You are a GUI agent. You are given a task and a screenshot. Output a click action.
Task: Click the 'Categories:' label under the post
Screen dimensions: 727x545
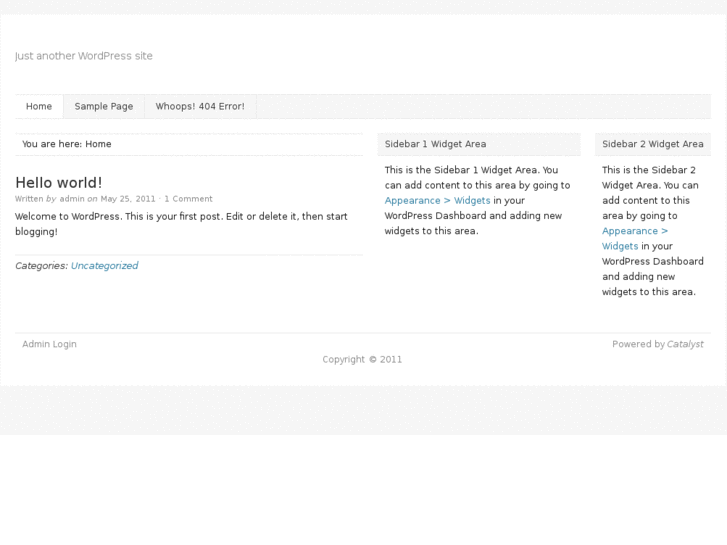(41, 266)
